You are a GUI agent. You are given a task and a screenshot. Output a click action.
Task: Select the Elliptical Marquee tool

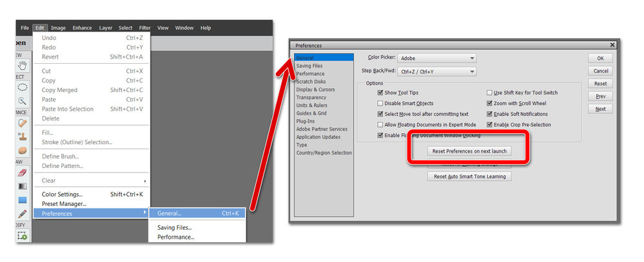click(22, 87)
